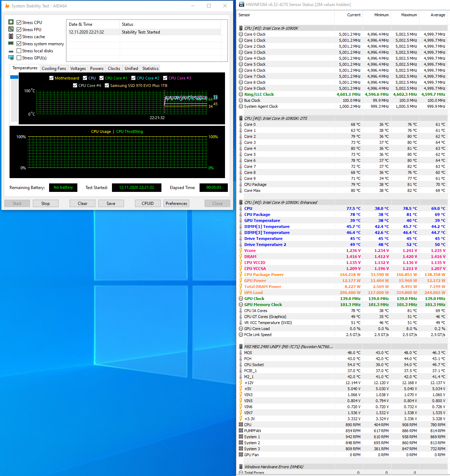Toggle Samsung SSD 970 EVO Plus graph checkbox
Screen dimensions: 450x476
pos(107,86)
